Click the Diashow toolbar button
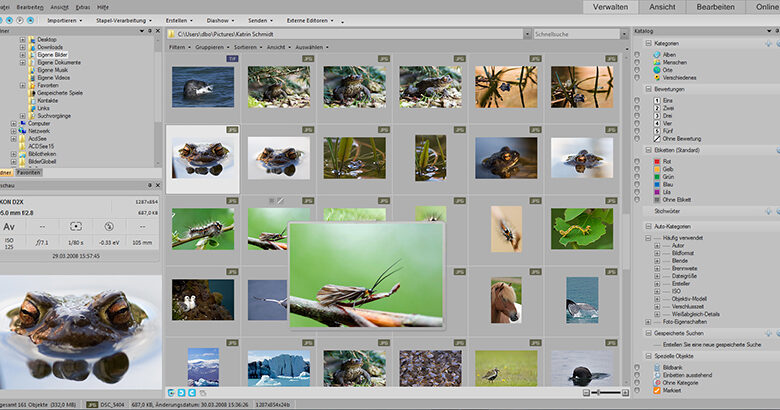The width and height of the screenshot is (780, 410). pos(219,20)
